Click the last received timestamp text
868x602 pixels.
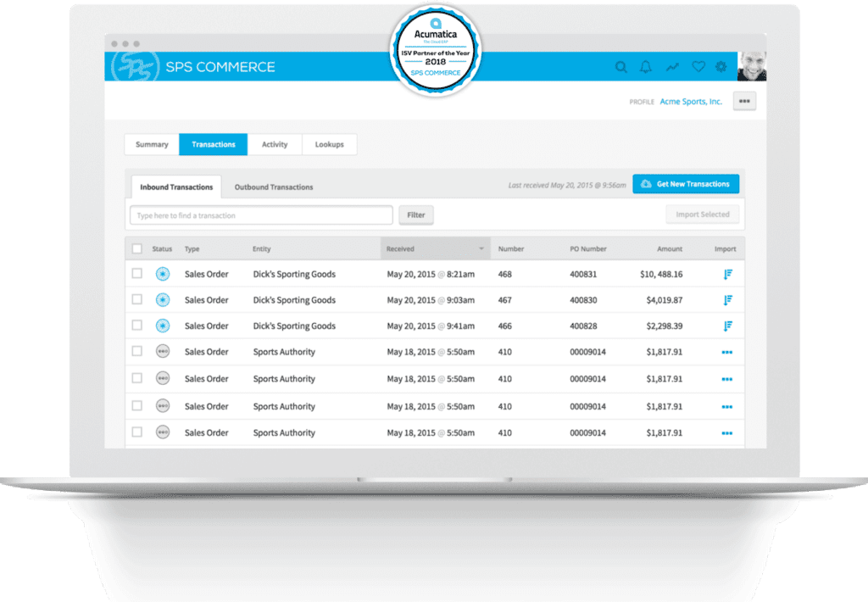tap(567, 186)
